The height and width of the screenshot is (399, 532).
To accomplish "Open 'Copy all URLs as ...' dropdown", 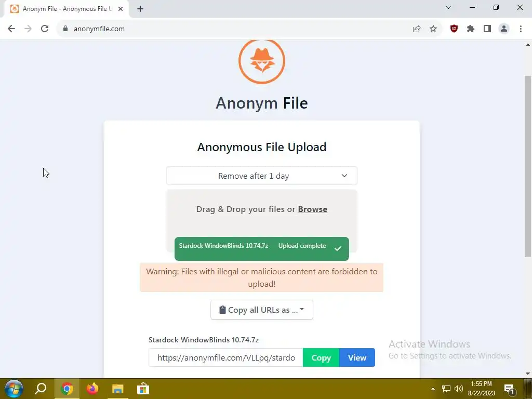I will tap(262, 310).
